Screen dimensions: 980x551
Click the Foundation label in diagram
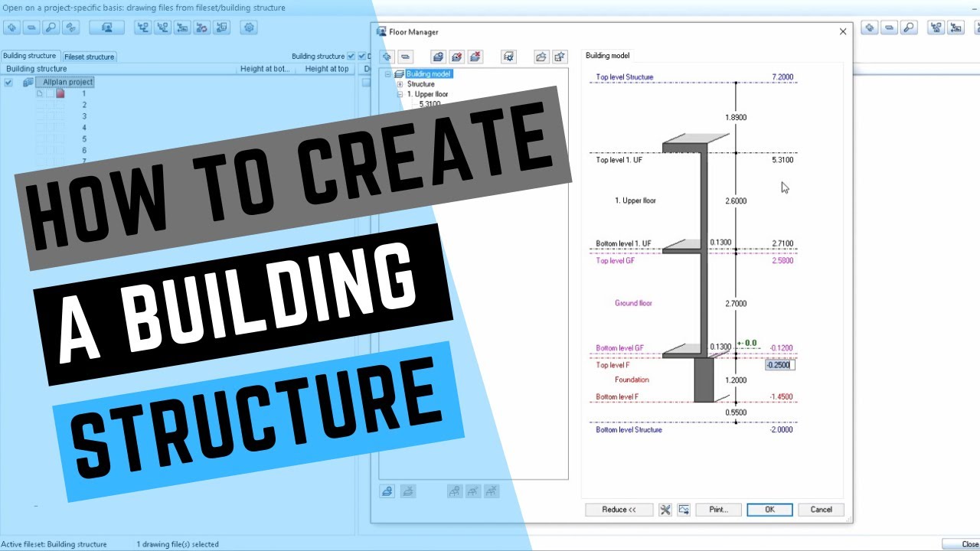pos(632,380)
